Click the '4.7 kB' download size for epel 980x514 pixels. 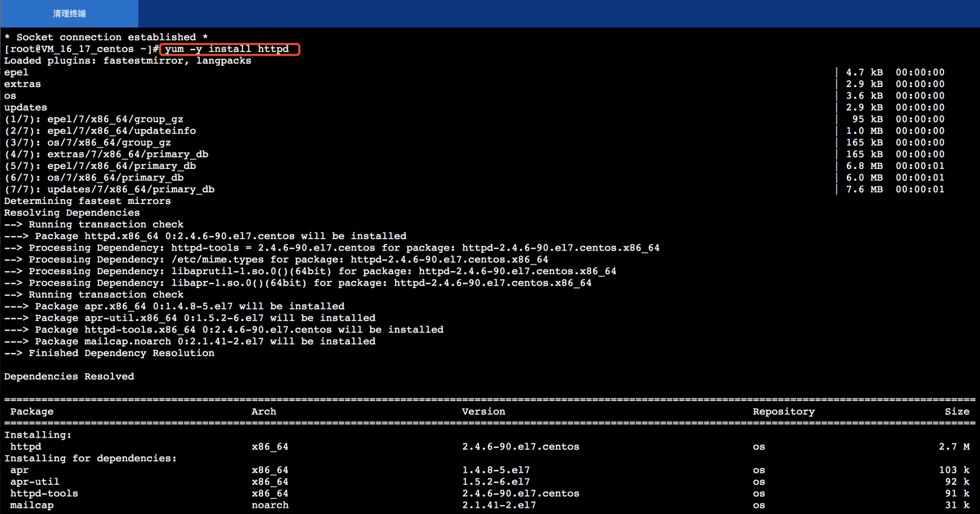[x=864, y=72]
